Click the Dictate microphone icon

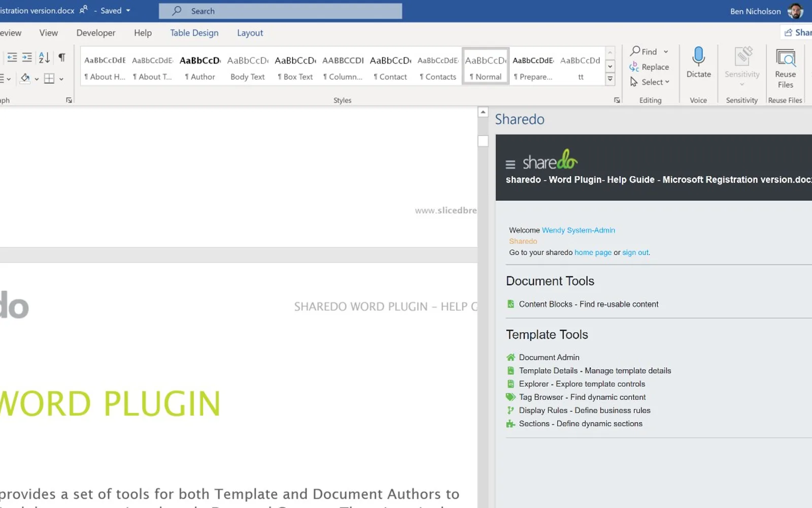pyautogui.click(x=698, y=56)
